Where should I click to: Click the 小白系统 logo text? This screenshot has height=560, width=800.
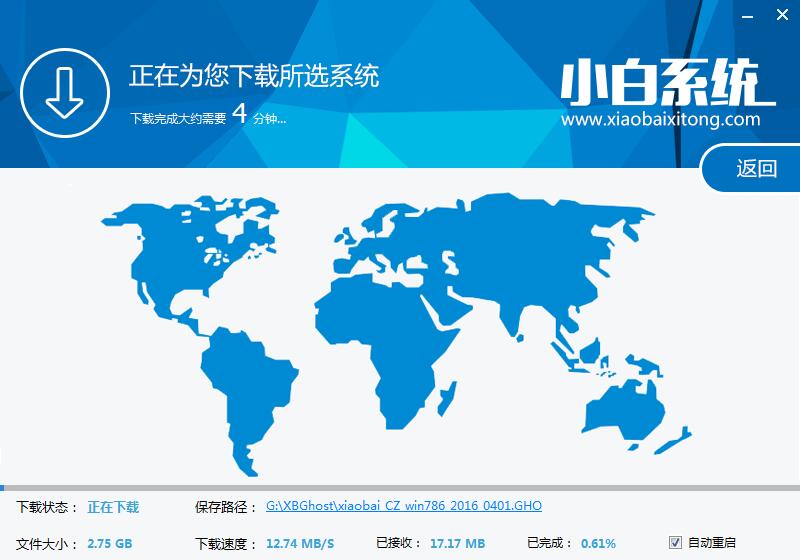(x=666, y=85)
